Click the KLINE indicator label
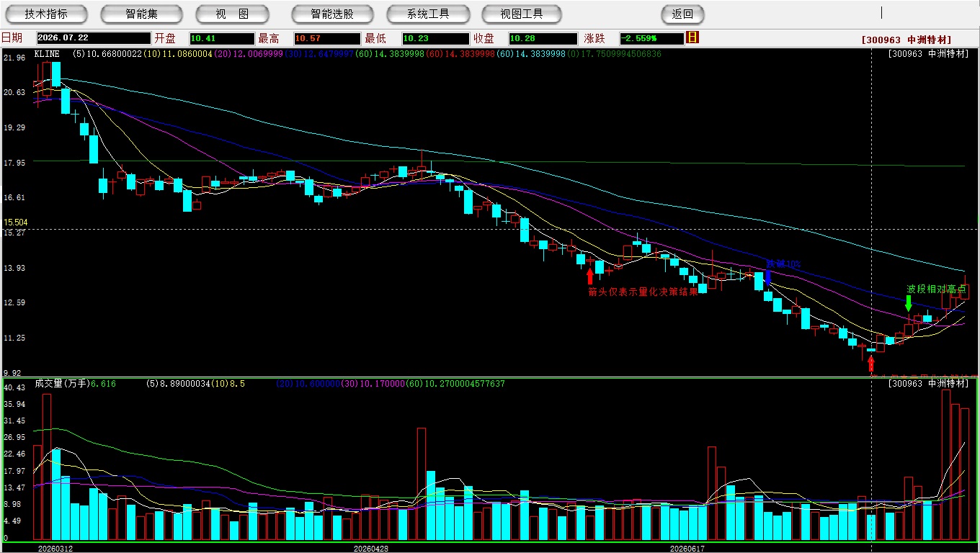This screenshot has height=553, width=980. [x=48, y=54]
